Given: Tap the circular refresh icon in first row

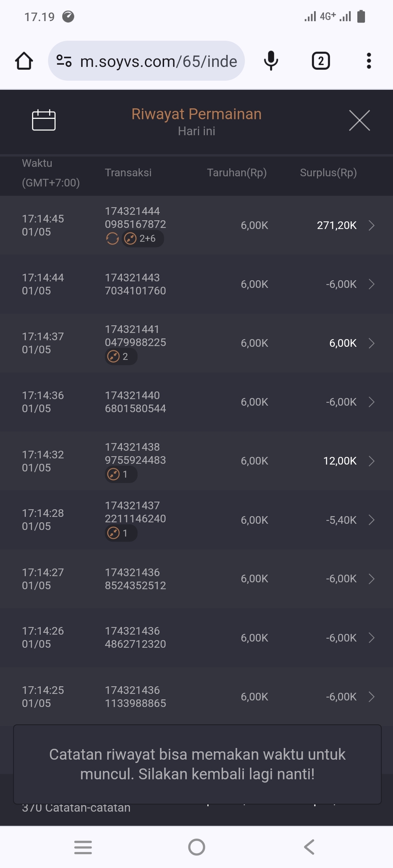Looking at the screenshot, I should pyautogui.click(x=112, y=239).
